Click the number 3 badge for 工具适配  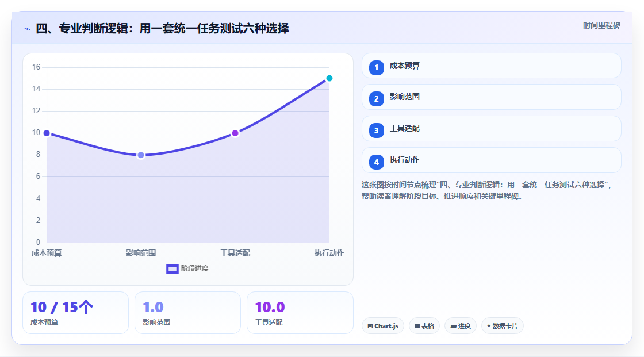tap(376, 130)
